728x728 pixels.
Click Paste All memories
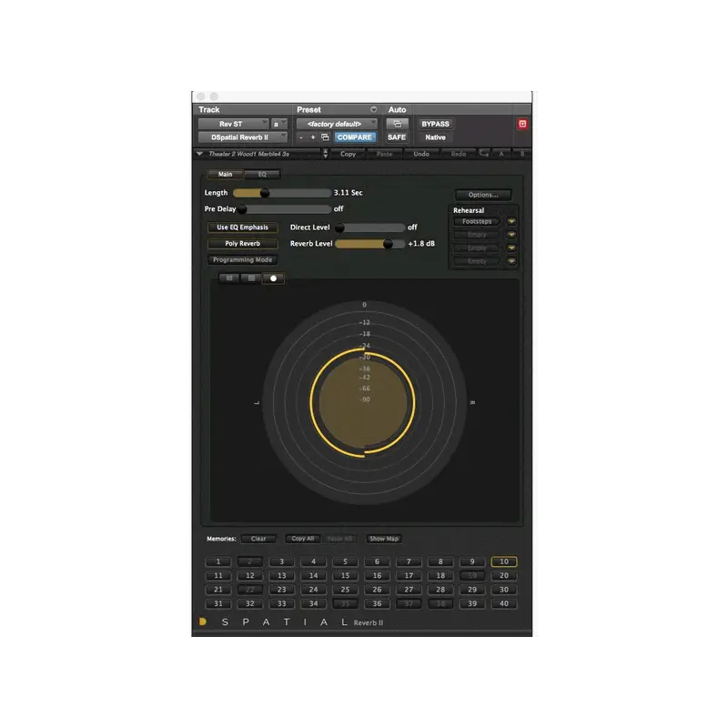pos(339,539)
